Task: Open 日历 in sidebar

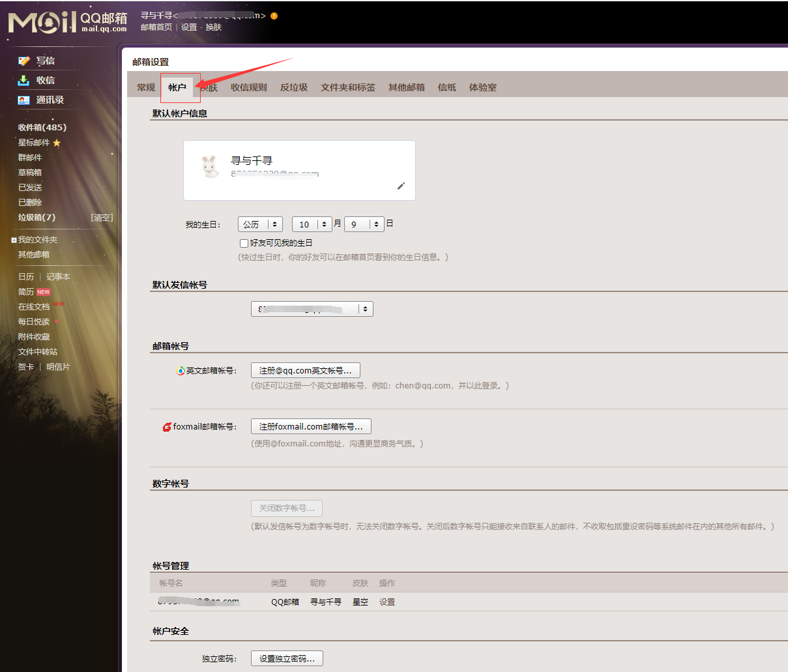Action: pos(26,277)
